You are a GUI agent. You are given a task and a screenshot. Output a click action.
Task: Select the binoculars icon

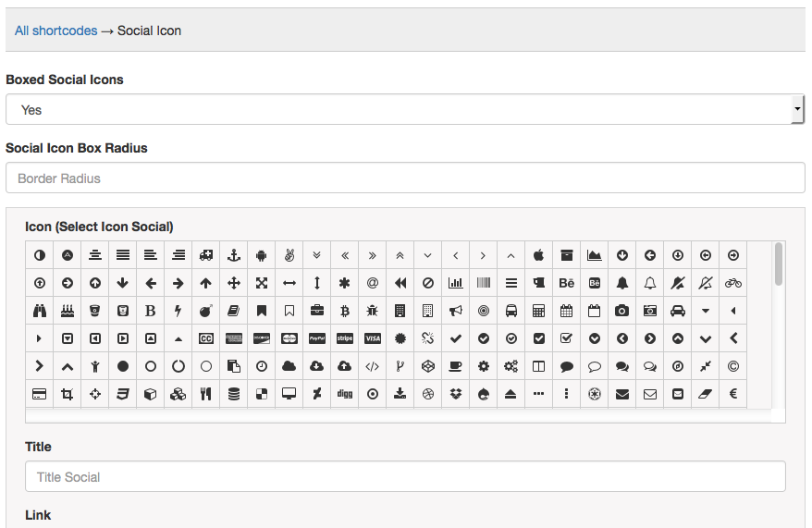point(40,311)
